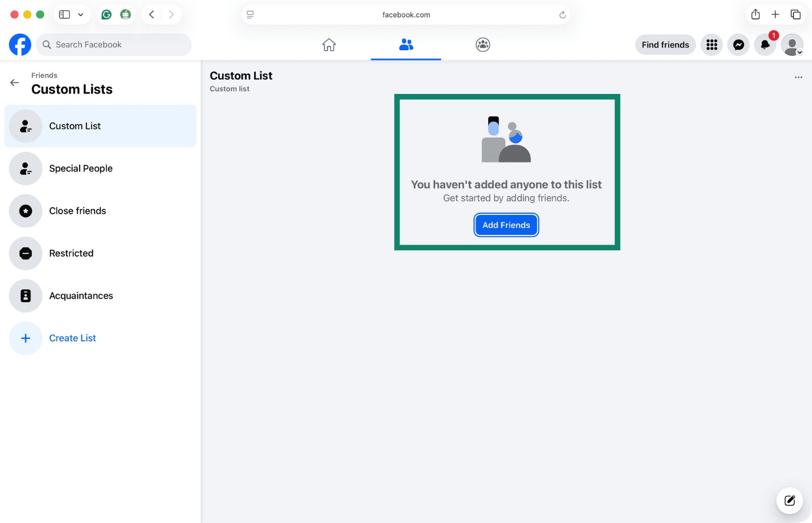This screenshot has width=812, height=523.
Task: Click the Facebook logo icon
Action: coord(20,45)
